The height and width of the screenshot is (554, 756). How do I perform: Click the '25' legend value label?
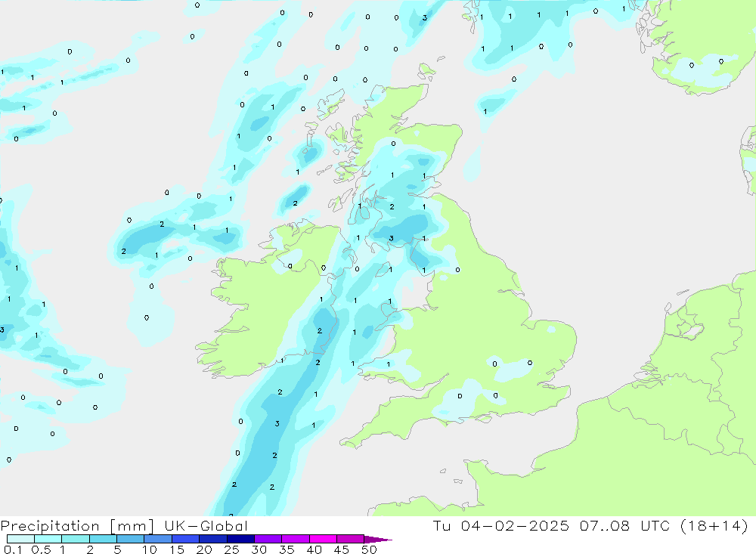[232, 549]
